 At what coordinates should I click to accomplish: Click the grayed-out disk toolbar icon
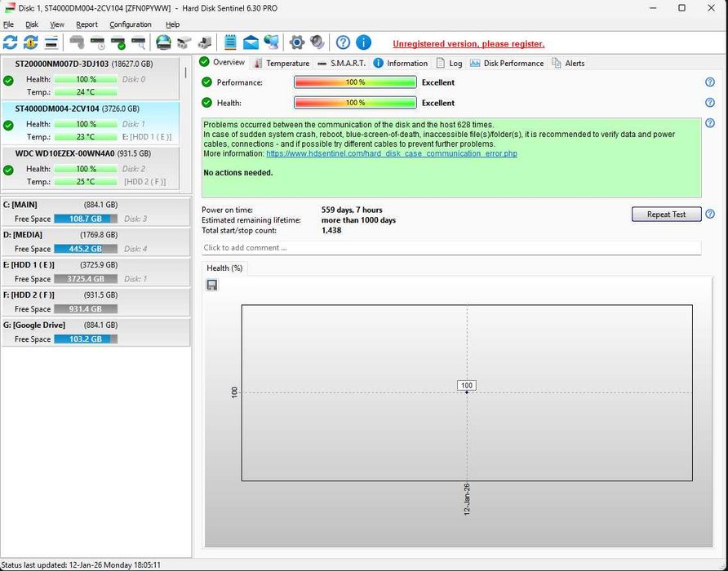[77, 42]
